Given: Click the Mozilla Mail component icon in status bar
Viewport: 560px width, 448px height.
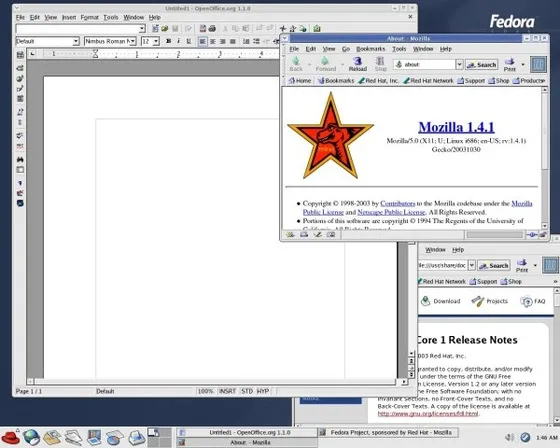Looking at the screenshot, I should click(x=304, y=235).
